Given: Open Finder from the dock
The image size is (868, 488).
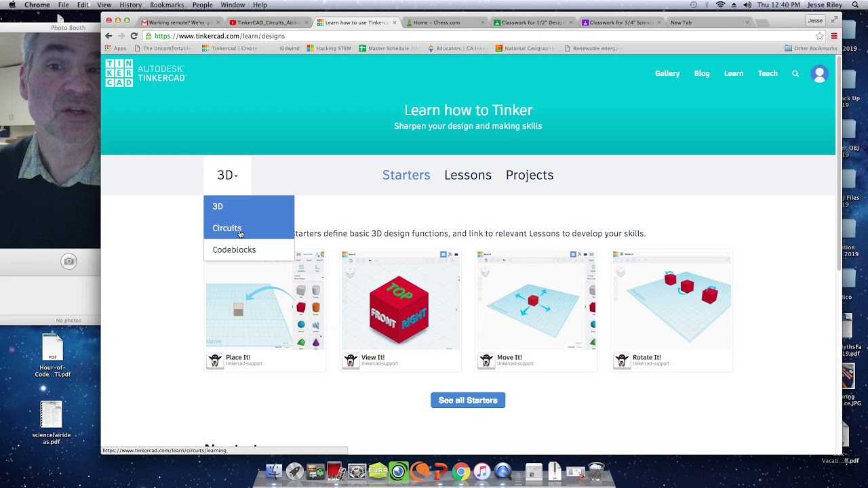Looking at the screenshot, I should [x=274, y=471].
